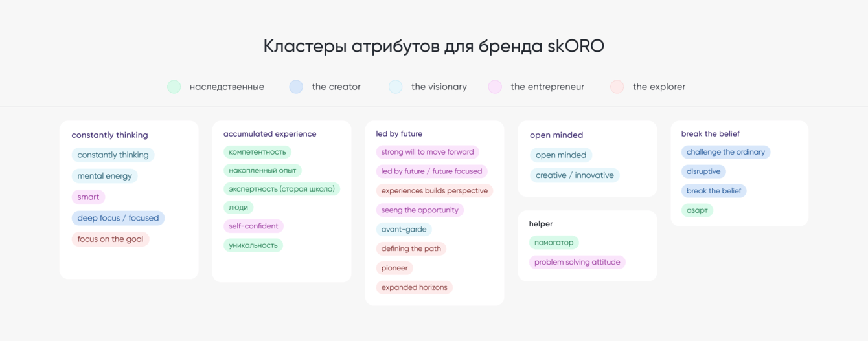
Task: Select the 'помогатор' tag
Action: pyautogui.click(x=554, y=243)
